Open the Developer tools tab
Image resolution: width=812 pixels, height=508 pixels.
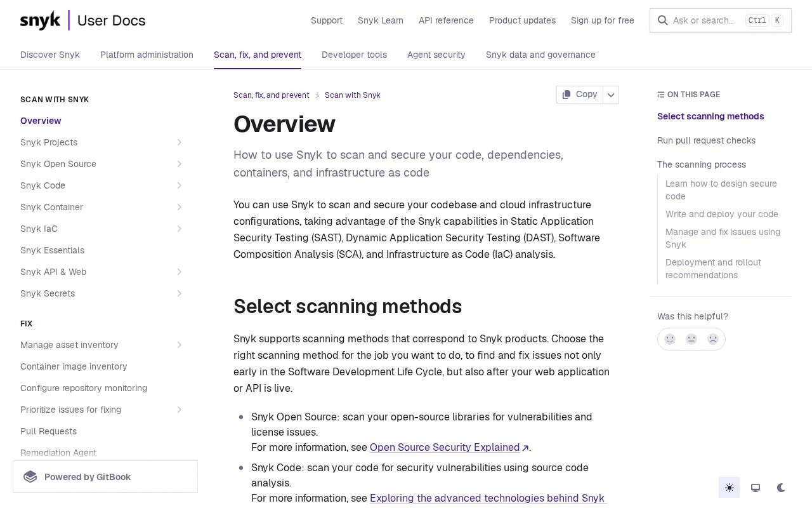(x=354, y=55)
